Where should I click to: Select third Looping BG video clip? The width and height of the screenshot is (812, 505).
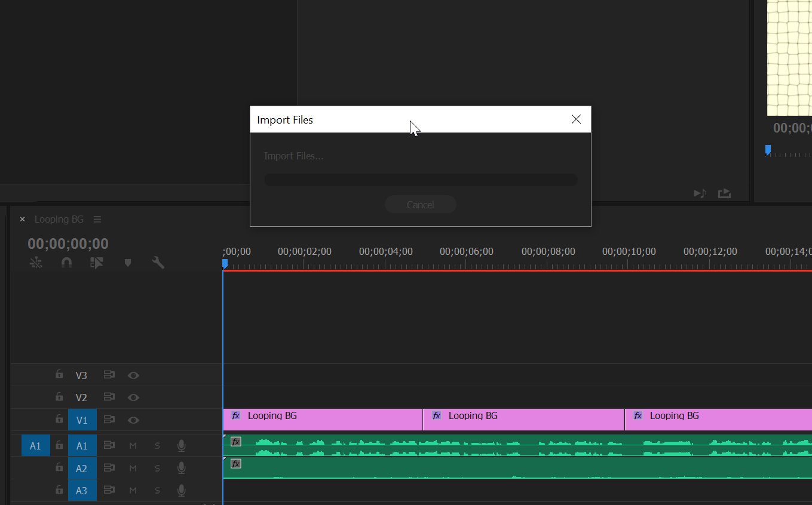(x=718, y=420)
